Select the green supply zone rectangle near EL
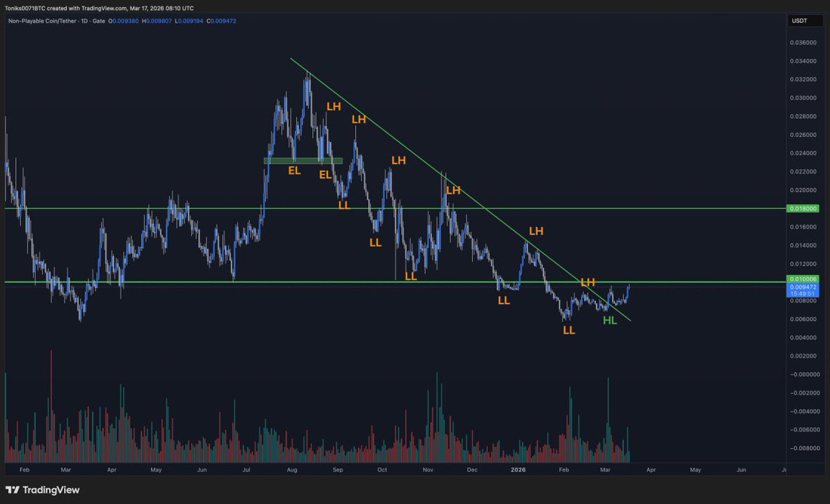The image size is (830, 504). pos(303,161)
